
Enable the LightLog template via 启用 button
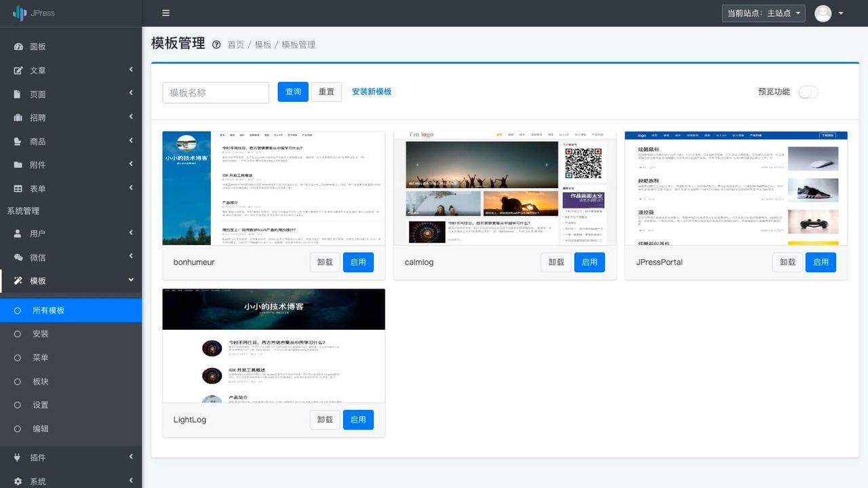coord(358,419)
